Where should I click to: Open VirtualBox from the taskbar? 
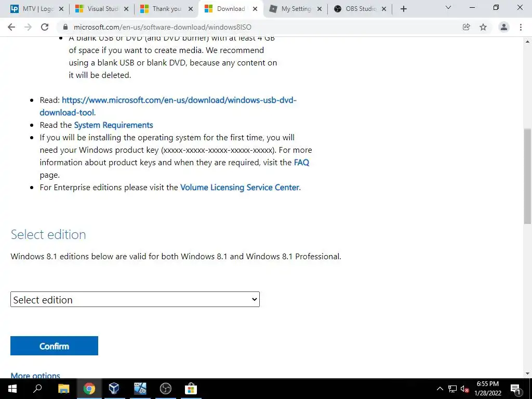tap(114, 389)
